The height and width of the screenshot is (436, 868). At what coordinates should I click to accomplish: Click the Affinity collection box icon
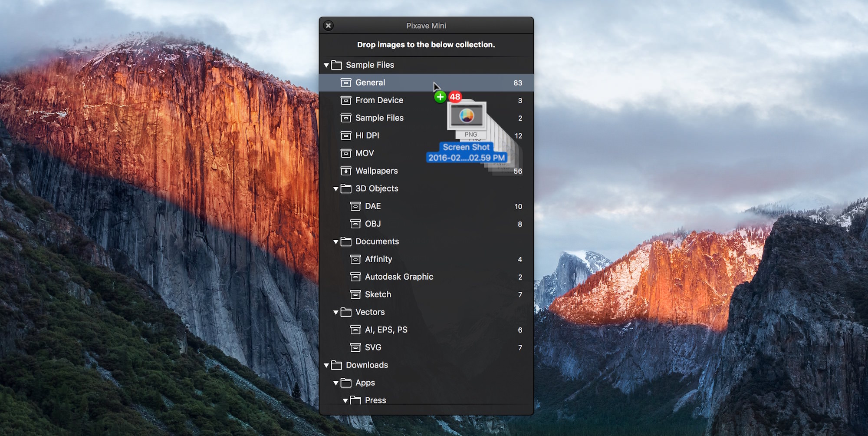[x=355, y=259]
